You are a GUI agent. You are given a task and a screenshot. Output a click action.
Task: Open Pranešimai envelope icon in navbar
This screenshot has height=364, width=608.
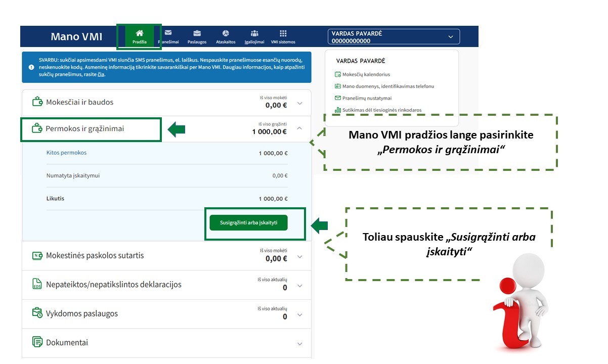point(168,33)
